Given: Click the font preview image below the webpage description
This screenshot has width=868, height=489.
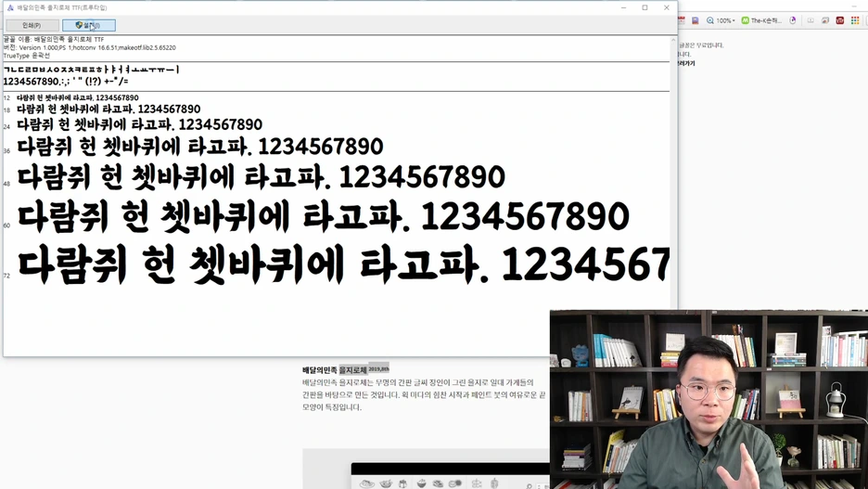Looking at the screenshot, I should pyautogui.click(x=427, y=470).
